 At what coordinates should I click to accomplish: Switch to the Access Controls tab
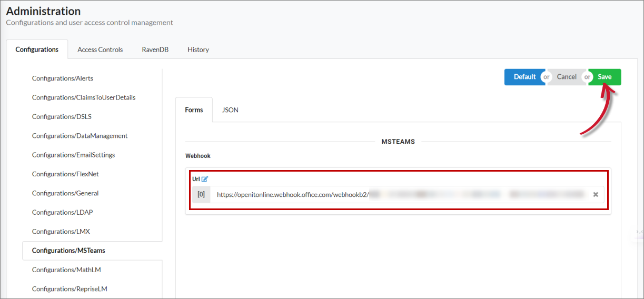tap(100, 49)
